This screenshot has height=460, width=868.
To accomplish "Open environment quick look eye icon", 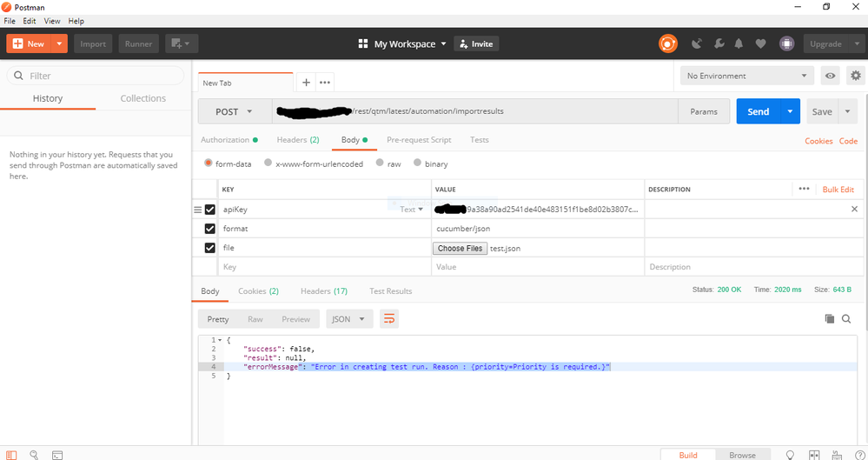I will 830,76.
